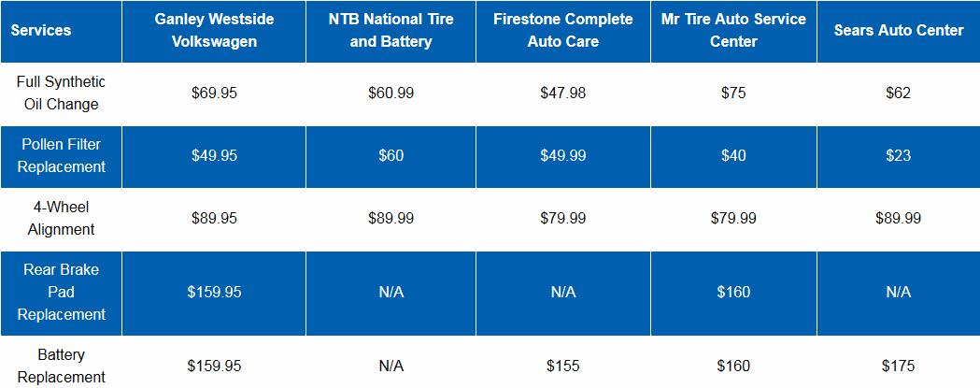Viewport: 980px width, 388px height.
Task: Click Mr Tire's $79.99 alignment price
Action: click(x=733, y=218)
